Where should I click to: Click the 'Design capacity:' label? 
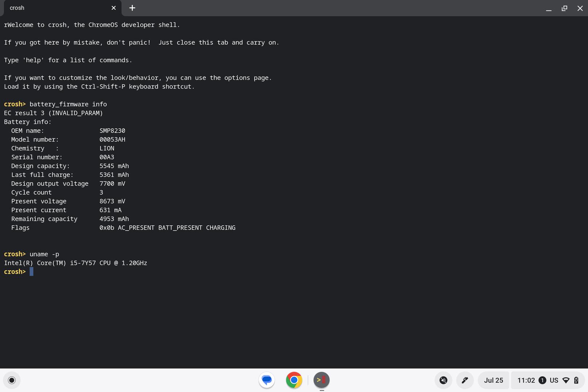pyautogui.click(x=40, y=166)
